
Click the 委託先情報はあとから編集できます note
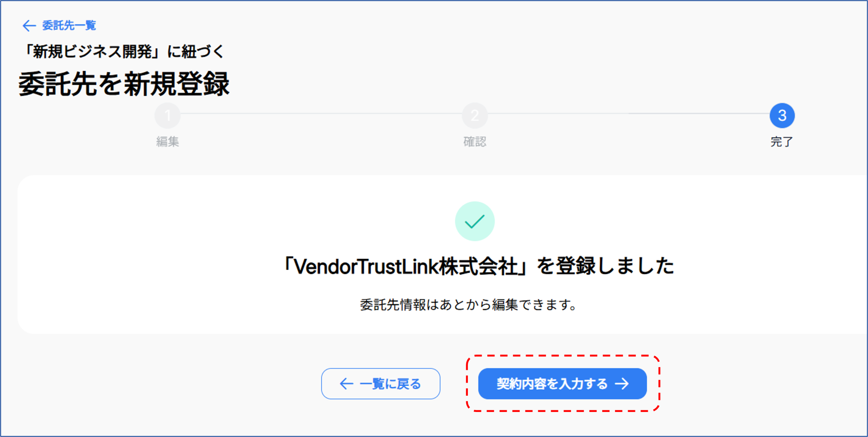pyautogui.click(x=469, y=304)
